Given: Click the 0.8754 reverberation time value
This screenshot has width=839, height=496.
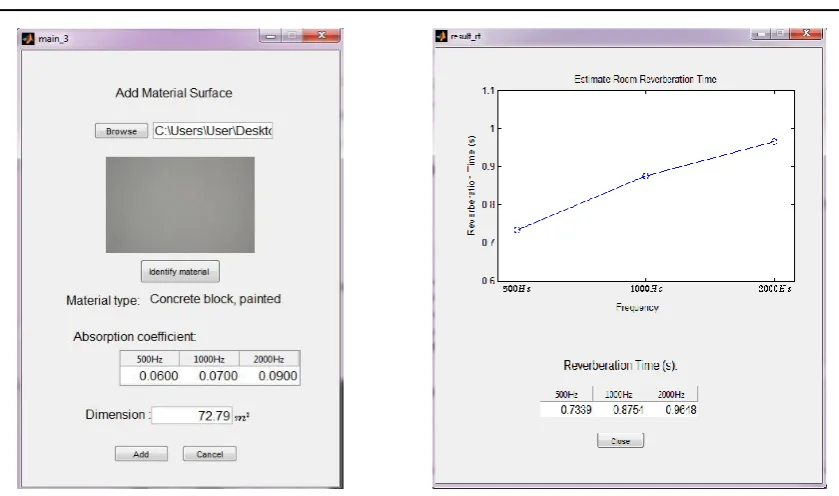Looking at the screenshot, I should [x=628, y=410].
